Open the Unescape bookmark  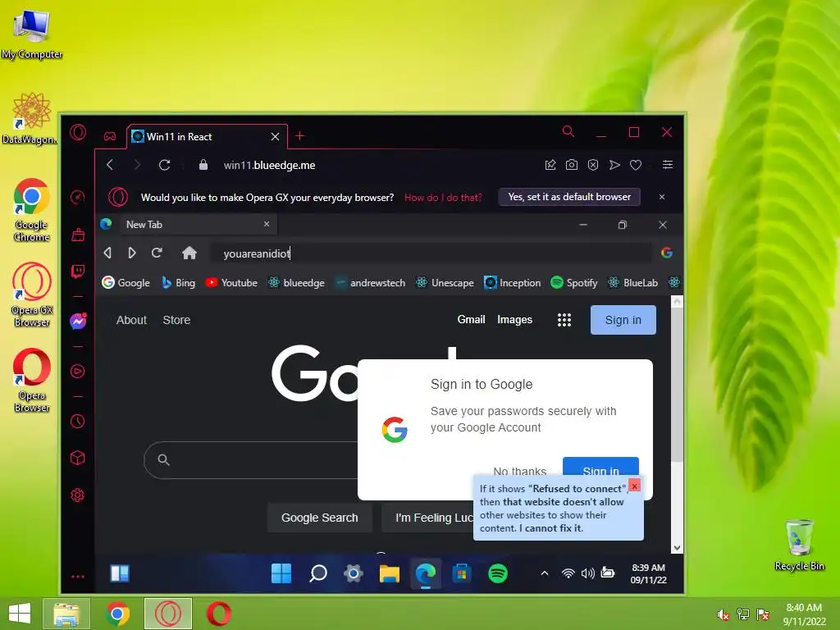click(445, 283)
